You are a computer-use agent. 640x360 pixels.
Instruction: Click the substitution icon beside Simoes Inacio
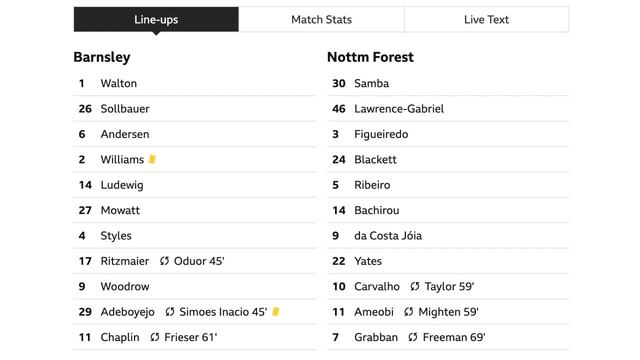(x=170, y=312)
